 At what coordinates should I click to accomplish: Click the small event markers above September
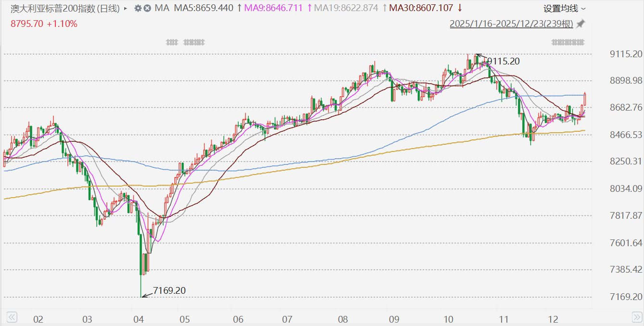coord(568,42)
